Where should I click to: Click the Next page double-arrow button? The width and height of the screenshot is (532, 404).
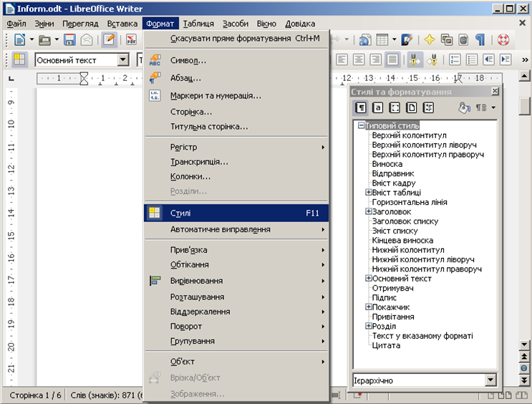524,380
